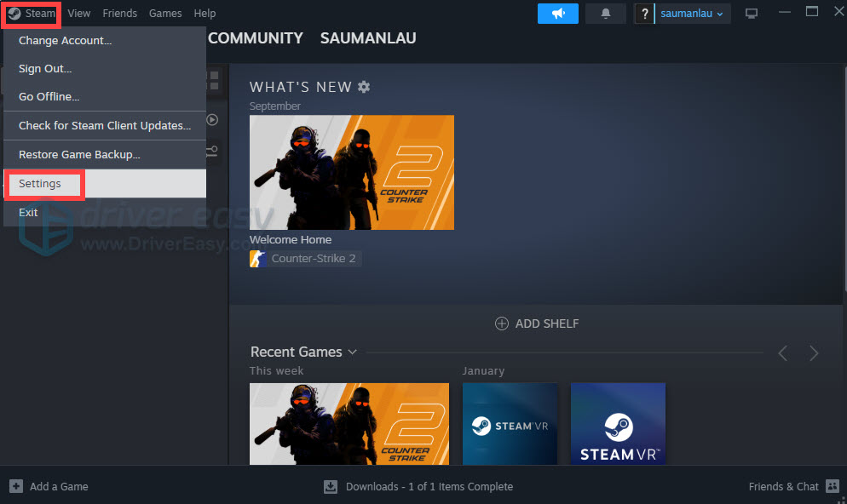Open the Counter-Strike 2 game thumbnail

click(351, 172)
